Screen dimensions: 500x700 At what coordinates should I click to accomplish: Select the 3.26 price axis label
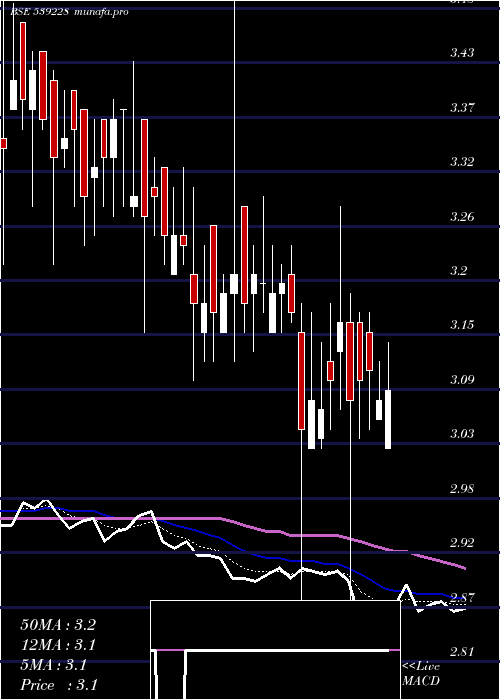point(462,217)
